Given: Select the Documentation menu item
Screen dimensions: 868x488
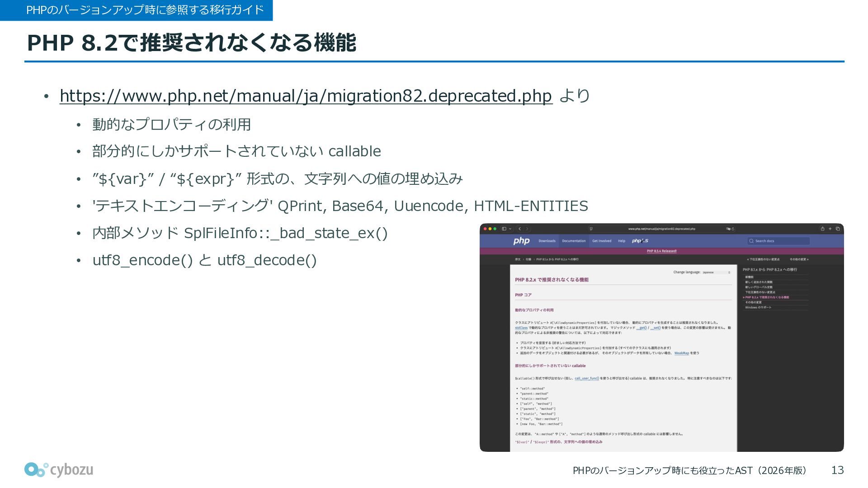Looking at the screenshot, I should (x=574, y=241).
